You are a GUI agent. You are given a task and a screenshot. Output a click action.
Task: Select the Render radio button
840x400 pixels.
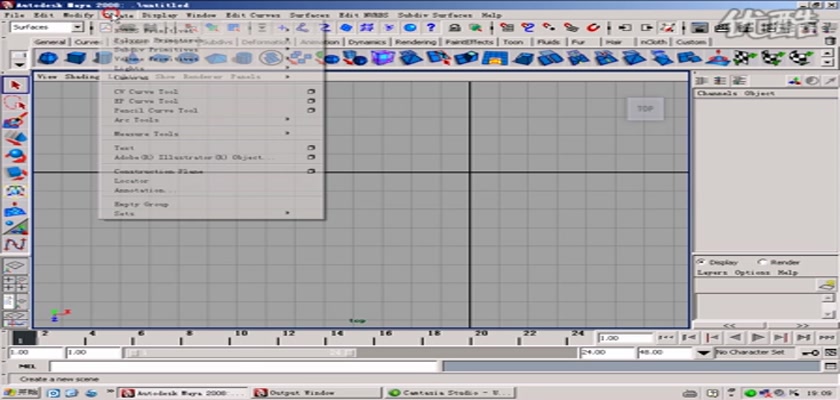[763, 262]
